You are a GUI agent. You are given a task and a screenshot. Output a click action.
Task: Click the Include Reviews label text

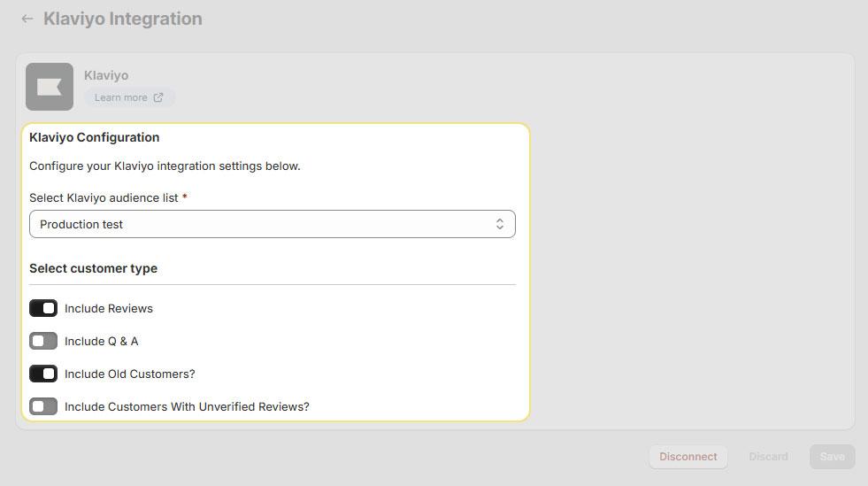point(109,308)
